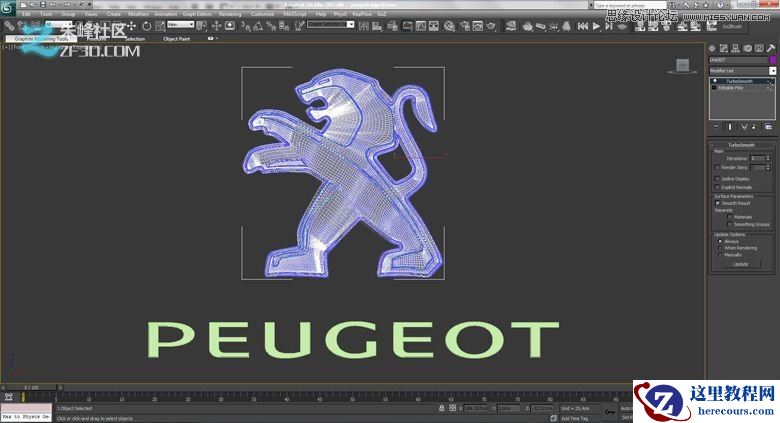Click Play Animation icon in toolbar

[x=596, y=26]
